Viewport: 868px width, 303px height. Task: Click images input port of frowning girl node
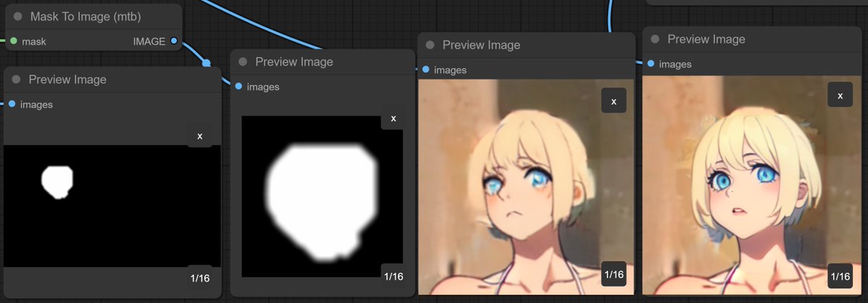(425, 69)
